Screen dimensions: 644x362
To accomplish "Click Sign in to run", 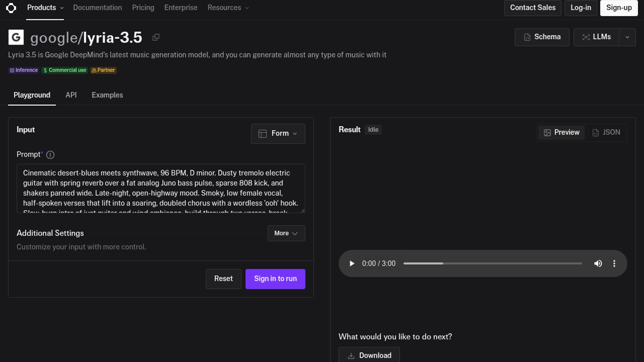I will [275, 279].
